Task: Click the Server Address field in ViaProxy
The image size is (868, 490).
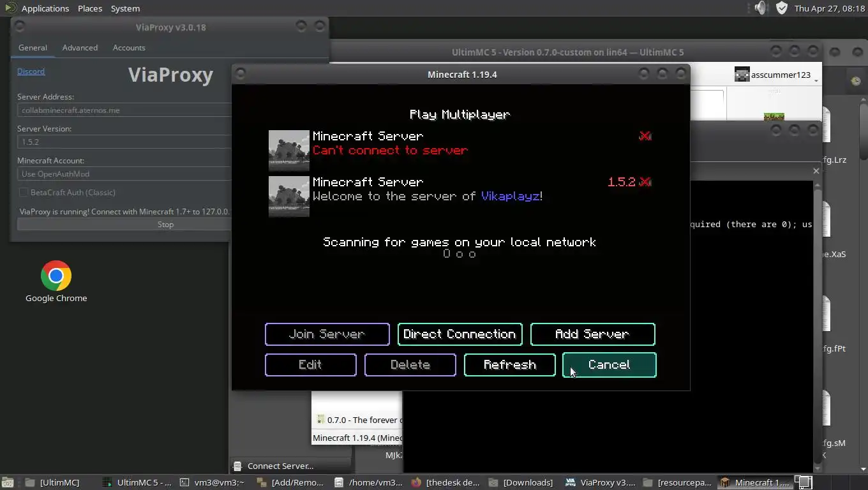Action: [x=124, y=110]
